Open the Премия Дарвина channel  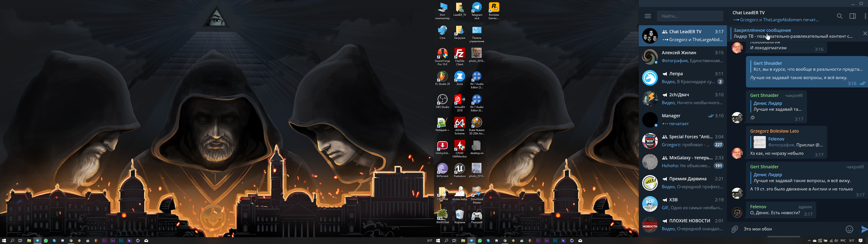pyautogui.click(x=683, y=183)
